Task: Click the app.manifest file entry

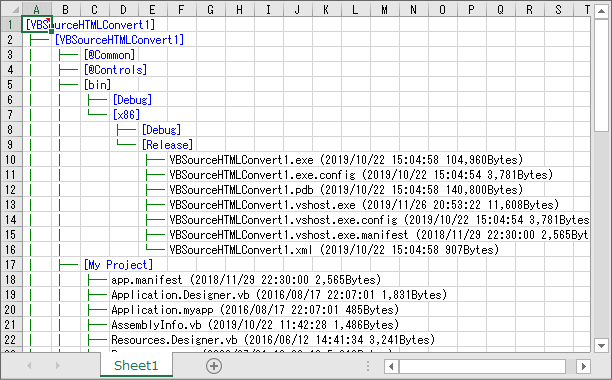Action: click(x=246, y=280)
